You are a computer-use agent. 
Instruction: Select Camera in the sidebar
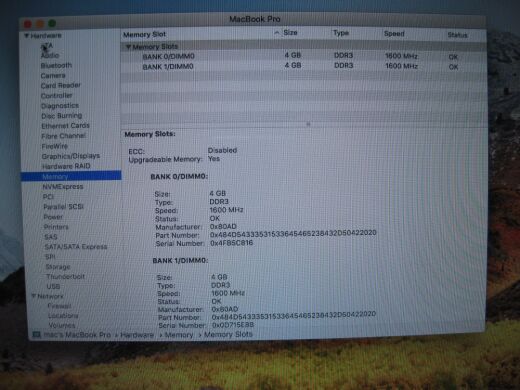[53, 76]
